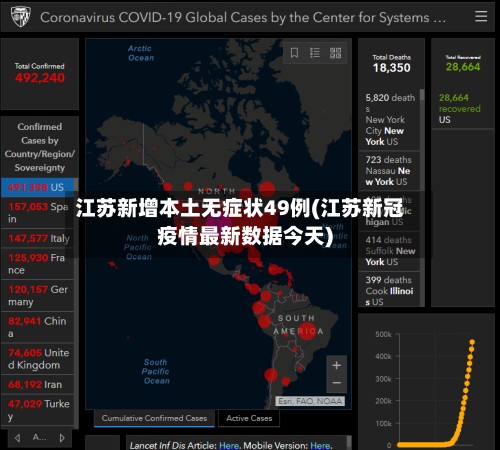Open Mobile Version Here link

[x=320, y=445]
